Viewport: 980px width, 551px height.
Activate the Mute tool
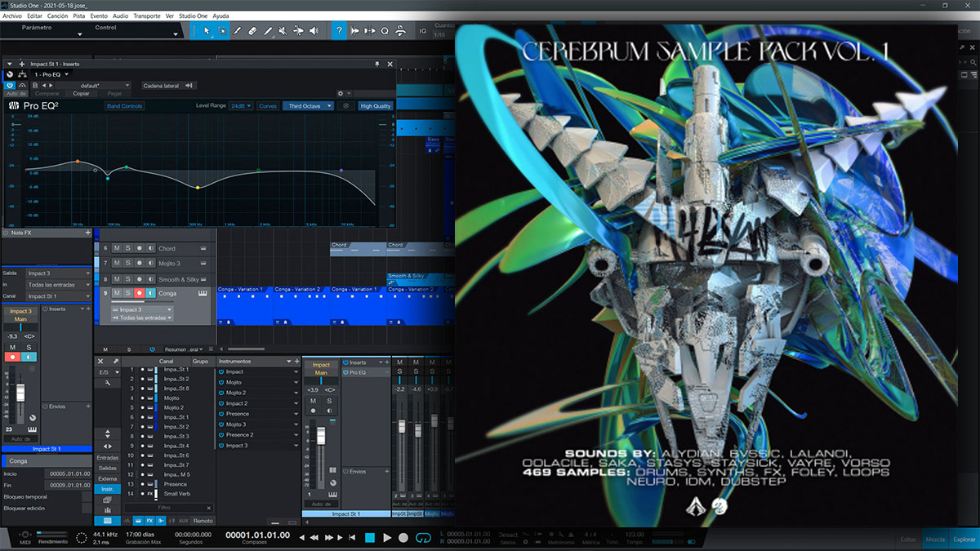point(283,31)
